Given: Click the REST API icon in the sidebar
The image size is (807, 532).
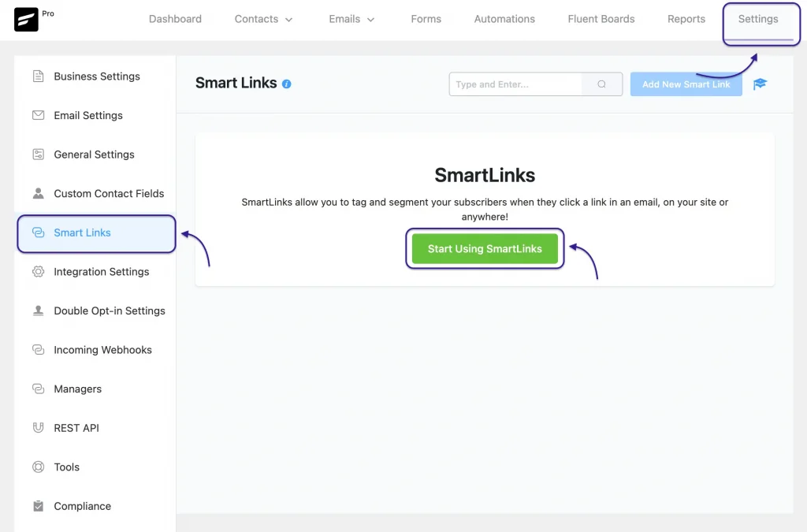Looking at the screenshot, I should tap(37, 427).
